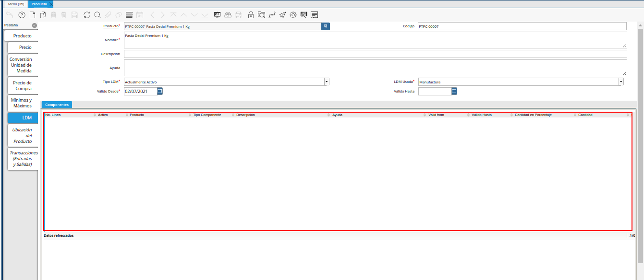
Task: Click inside the Descripción field
Action: pyautogui.click(x=375, y=54)
